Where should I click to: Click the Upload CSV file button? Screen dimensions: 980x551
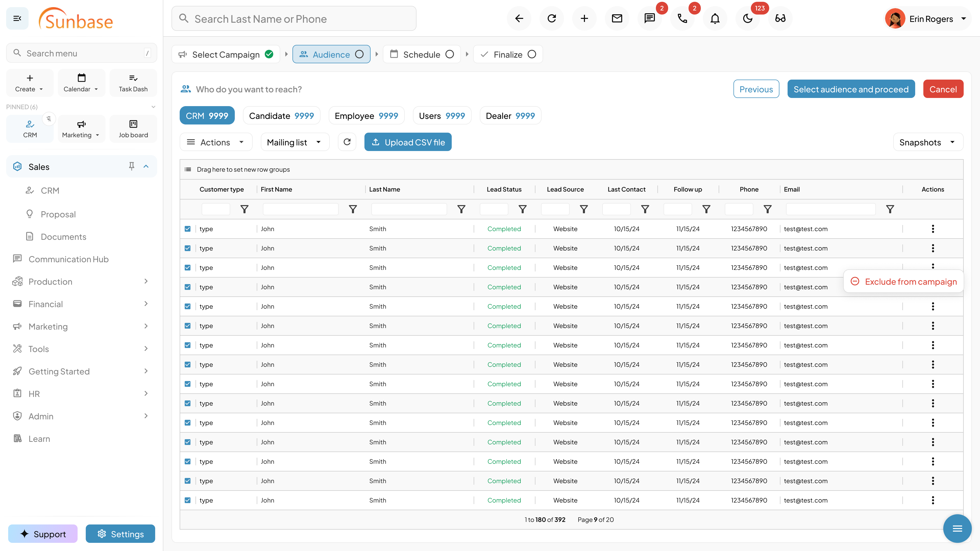(408, 142)
